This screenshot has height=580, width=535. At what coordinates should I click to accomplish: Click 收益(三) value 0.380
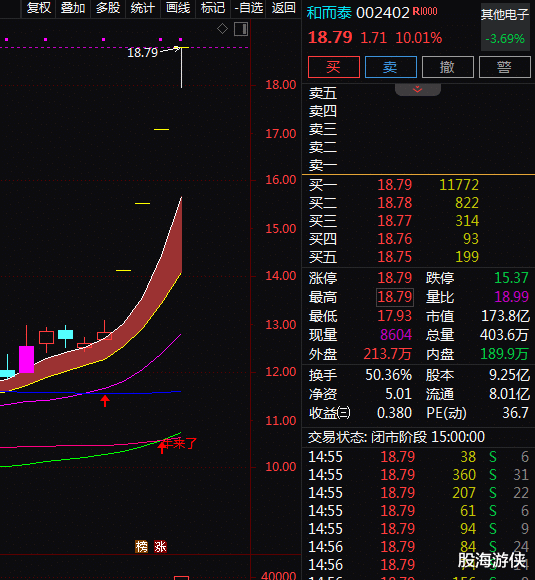click(394, 413)
